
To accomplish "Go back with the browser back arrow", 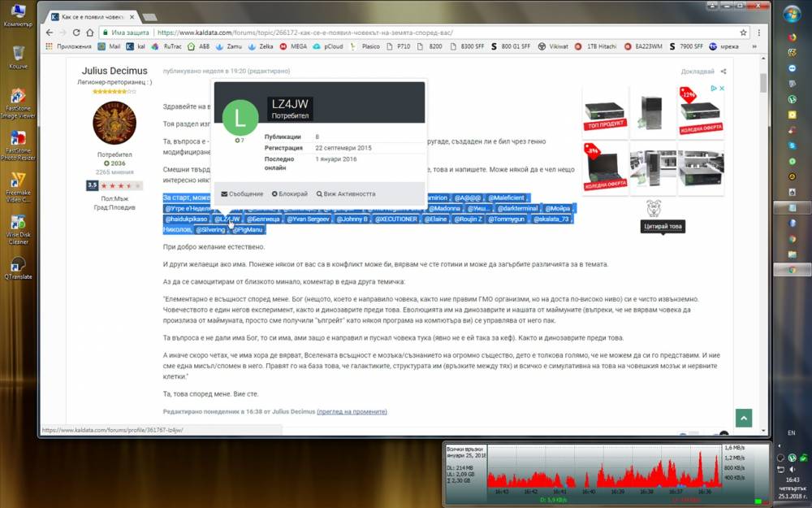I will (x=50, y=33).
